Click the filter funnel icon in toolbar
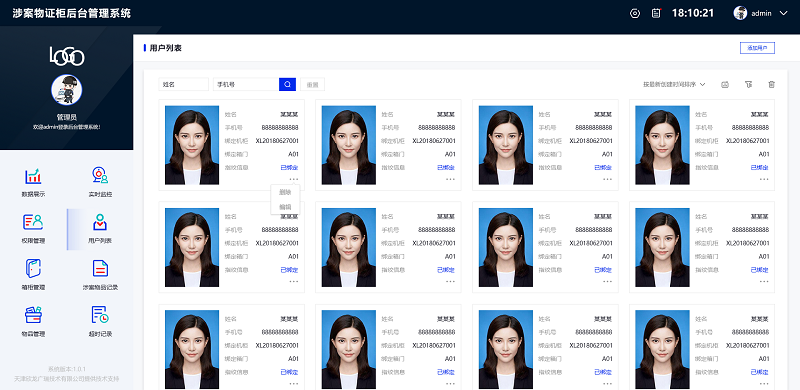This screenshot has width=800, height=390. (x=748, y=84)
